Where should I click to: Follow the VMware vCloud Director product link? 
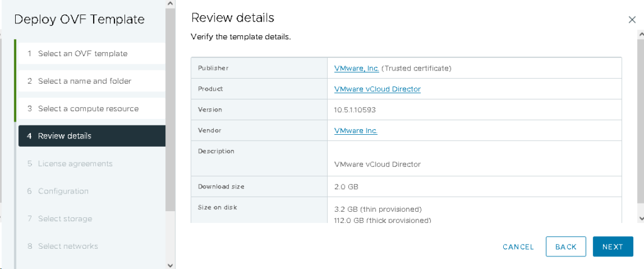coord(377,89)
